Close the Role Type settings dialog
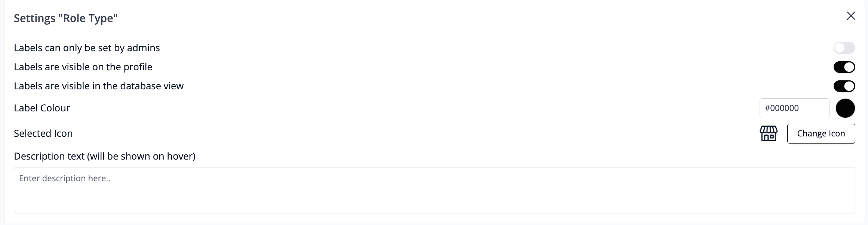The width and height of the screenshot is (868, 225). (x=851, y=16)
